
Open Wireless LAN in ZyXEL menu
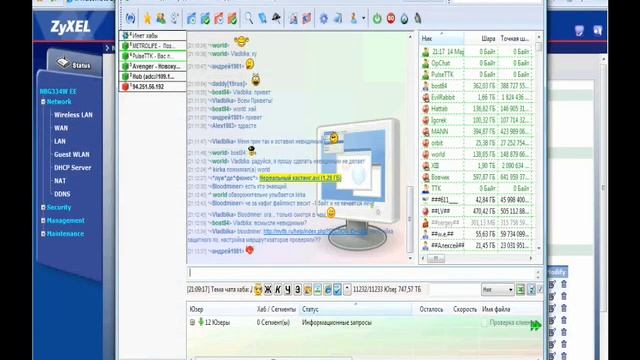(x=73, y=115)
